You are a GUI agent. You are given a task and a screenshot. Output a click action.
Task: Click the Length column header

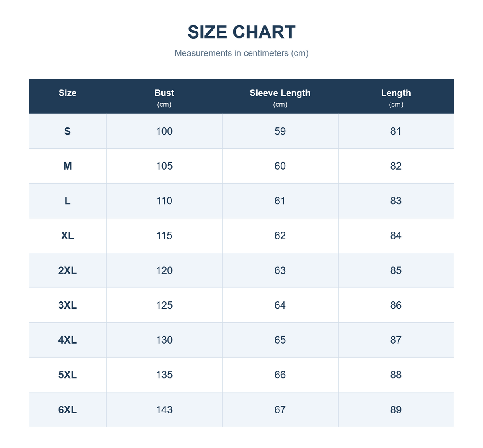point(396,93)
